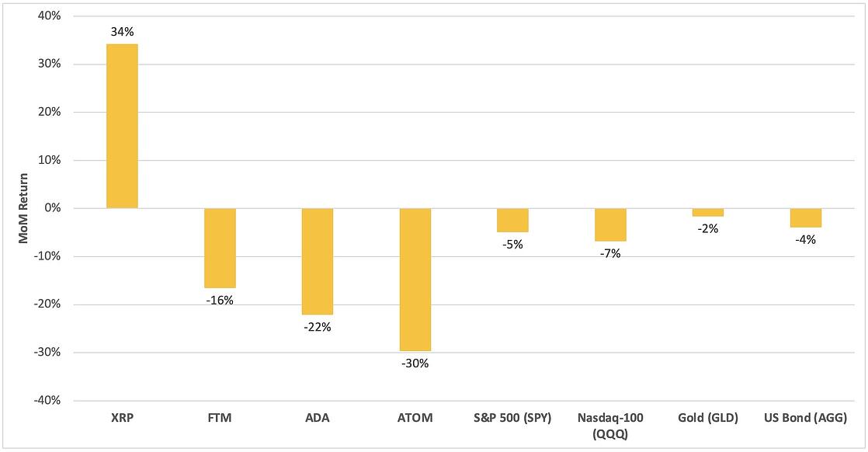Select the -40% value axis label
868x452 pixels.
click(x=47, y=401)
